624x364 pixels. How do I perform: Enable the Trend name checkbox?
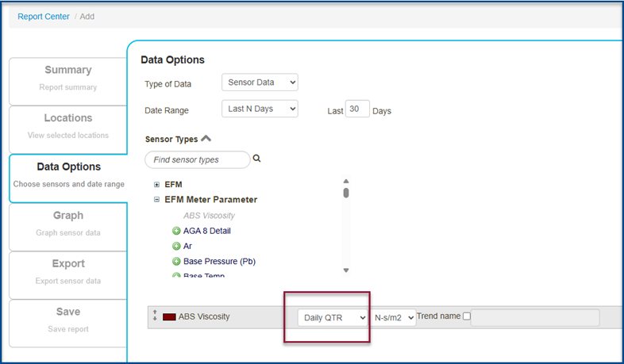tap(466, 316)
